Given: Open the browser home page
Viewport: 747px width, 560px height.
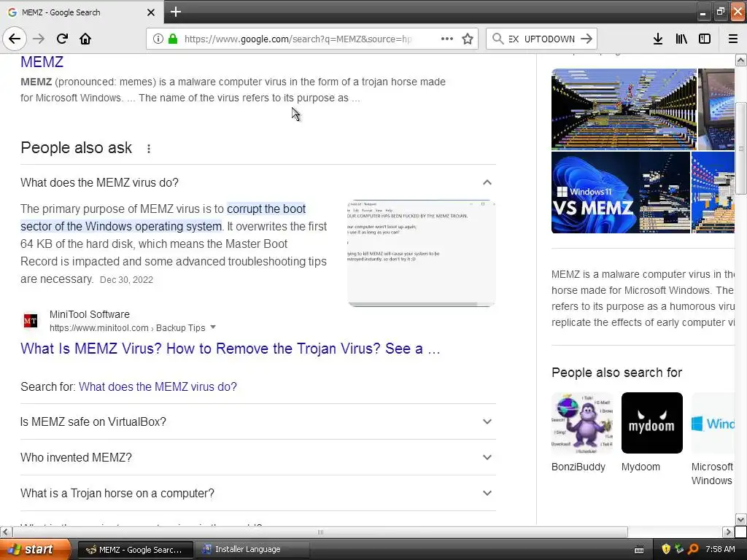Looking at the screenshot, I should 85,39.
